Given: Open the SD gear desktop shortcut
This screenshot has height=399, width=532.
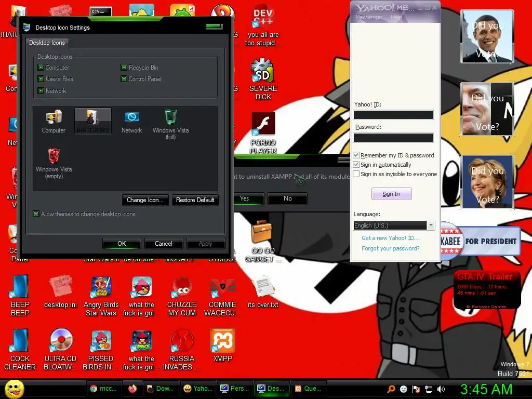Looking at the screenshot, I should click(263, 79).
